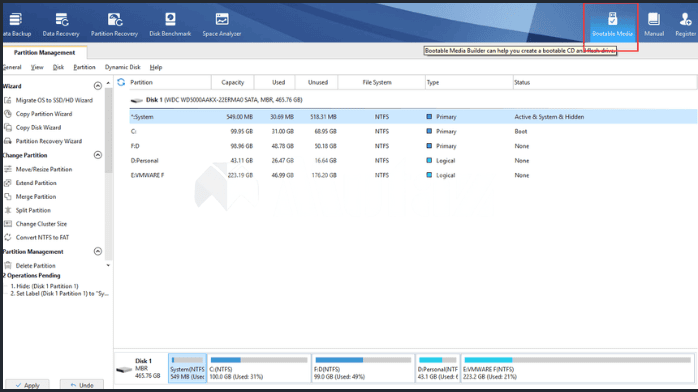Collapse the Wizard section
Screen dimensions: 698x392
[97, 85]
